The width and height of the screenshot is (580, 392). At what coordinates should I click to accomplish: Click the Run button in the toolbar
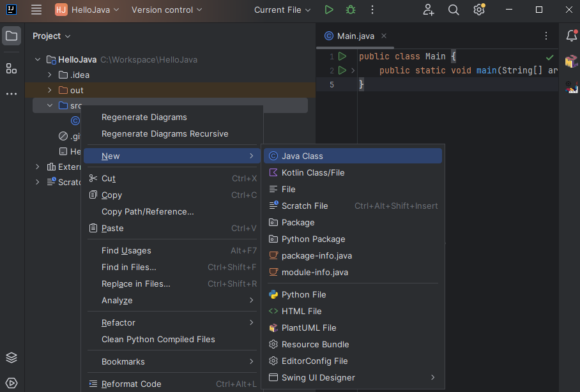tap(328, 10)
